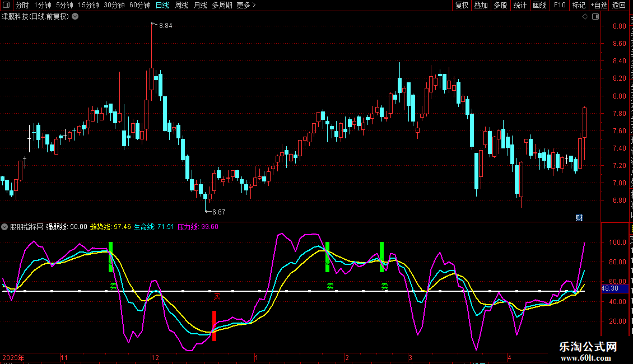Click the 财 financial info icon

point(579,217)
